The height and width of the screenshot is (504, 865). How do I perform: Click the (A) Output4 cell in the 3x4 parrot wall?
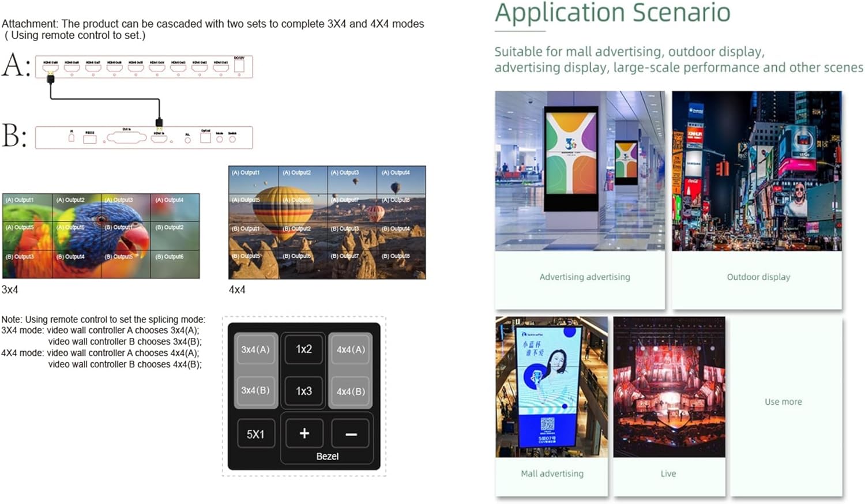[x=175, y=207]
